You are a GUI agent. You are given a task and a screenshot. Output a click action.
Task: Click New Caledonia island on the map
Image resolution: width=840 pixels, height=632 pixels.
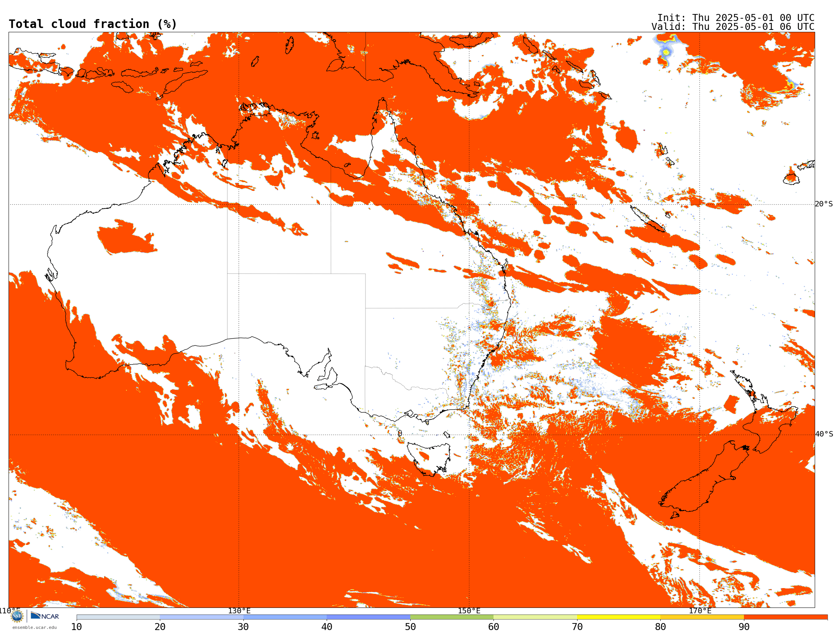(647, 219)
